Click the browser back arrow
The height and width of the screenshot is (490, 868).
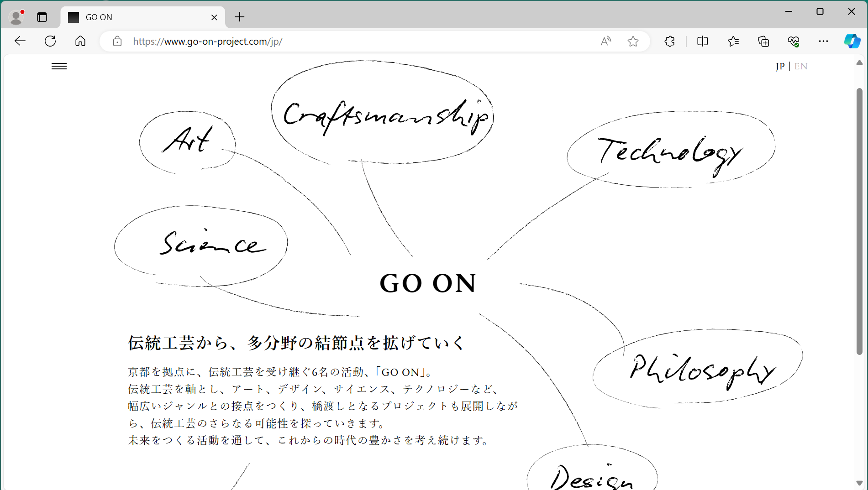pyautogui.click(x=20, y=41)
